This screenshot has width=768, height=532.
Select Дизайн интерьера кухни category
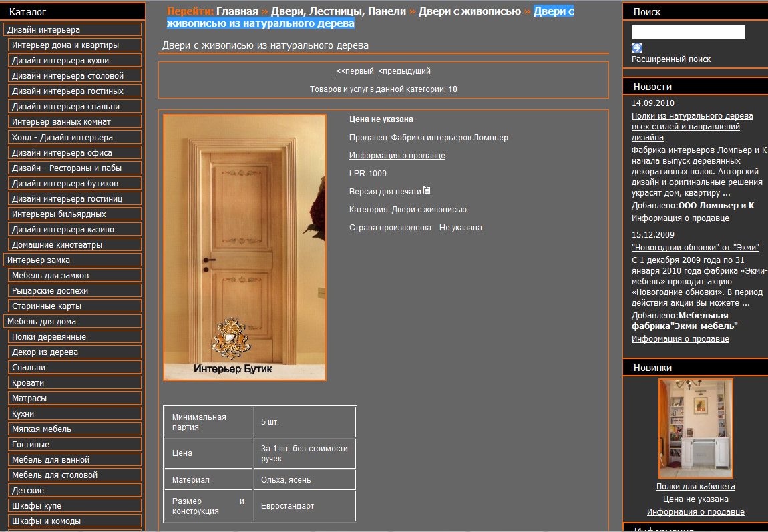(74, 60)
